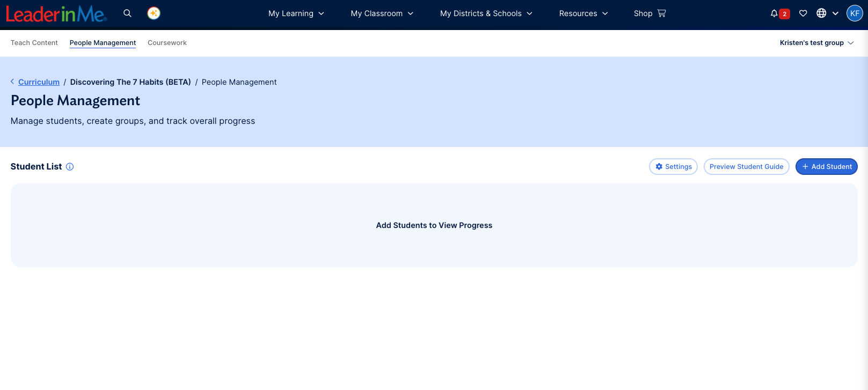Click the back chevron before Curriculum
Viewport: 868px width, 390px height.
pyautogui.click(x=12, y=82)
